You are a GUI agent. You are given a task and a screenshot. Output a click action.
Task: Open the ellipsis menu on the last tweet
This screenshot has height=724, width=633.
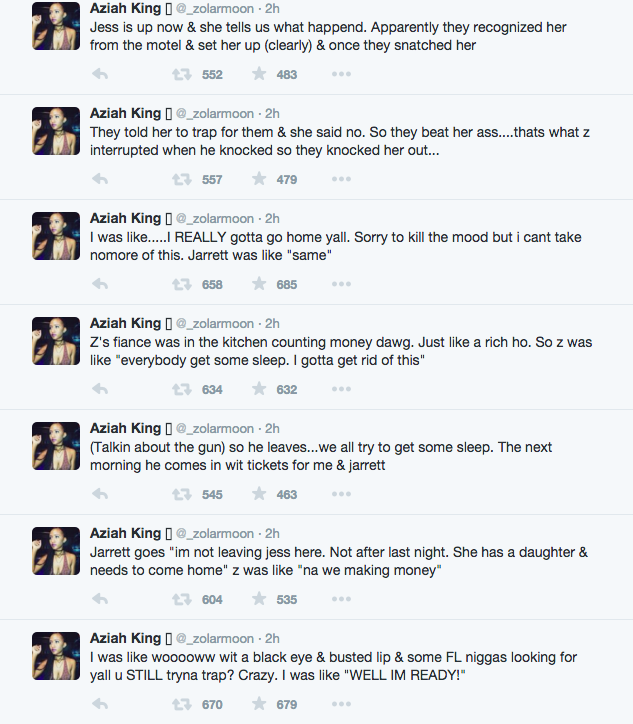click(x=341, y=704)
